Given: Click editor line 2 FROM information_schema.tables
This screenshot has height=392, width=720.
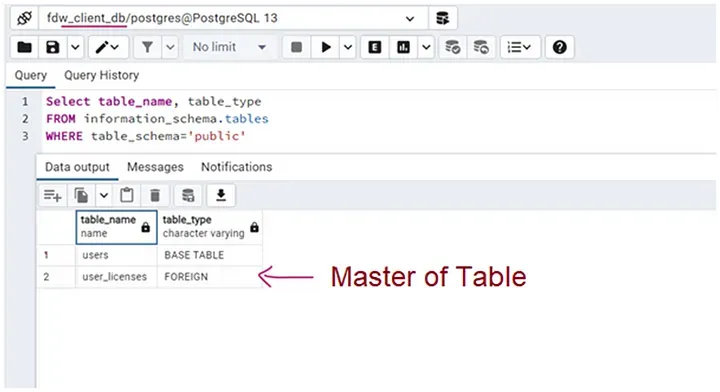Looking at the screenshot, I should click(x=157, y=119).
